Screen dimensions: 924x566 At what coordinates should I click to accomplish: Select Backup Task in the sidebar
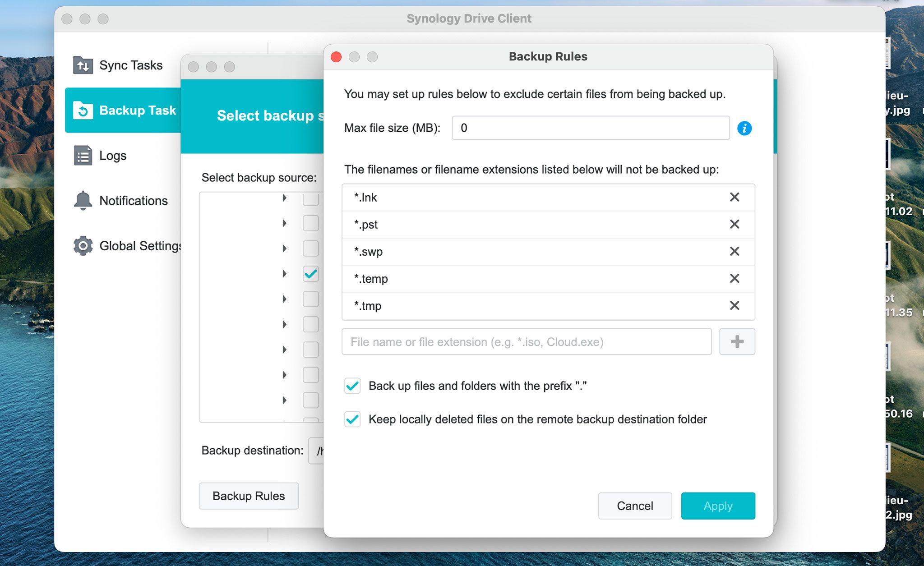123,110
